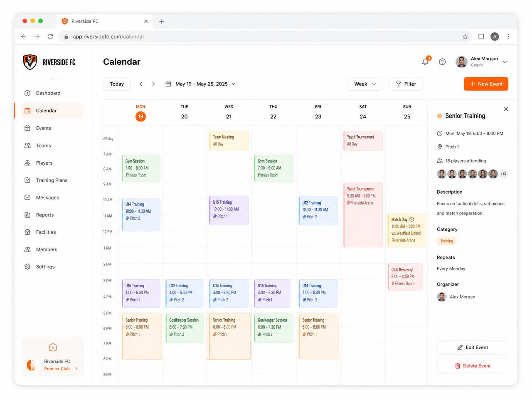Screen dimensions: 532x399
Task: Go to next week arrow
Action: (153, 84)
